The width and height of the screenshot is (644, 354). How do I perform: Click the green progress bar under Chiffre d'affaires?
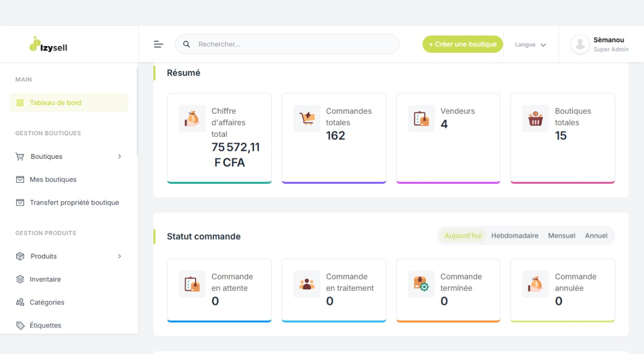pyautogui.click(x=219, y=182)
